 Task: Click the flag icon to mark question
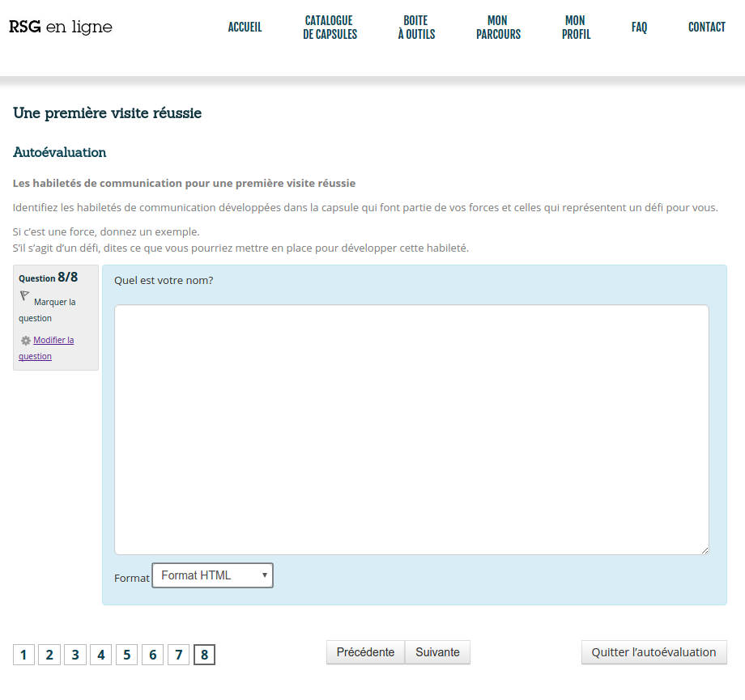click(x=24, y=296)
